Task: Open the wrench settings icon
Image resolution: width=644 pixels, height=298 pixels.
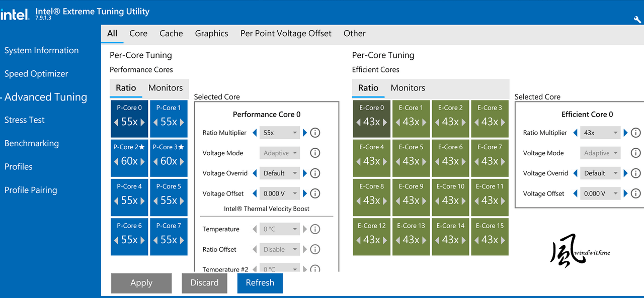Action: pos(637,19)
